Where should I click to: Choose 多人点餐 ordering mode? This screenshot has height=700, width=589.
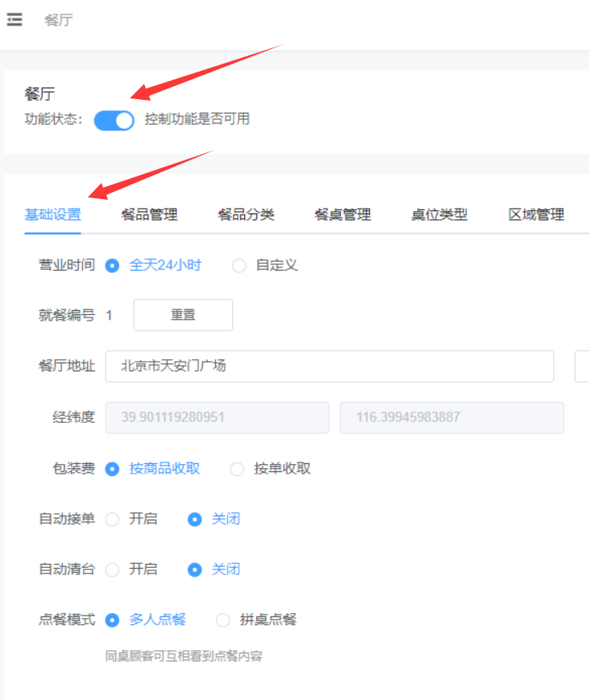pyautogui.click(x=146, y=619)
